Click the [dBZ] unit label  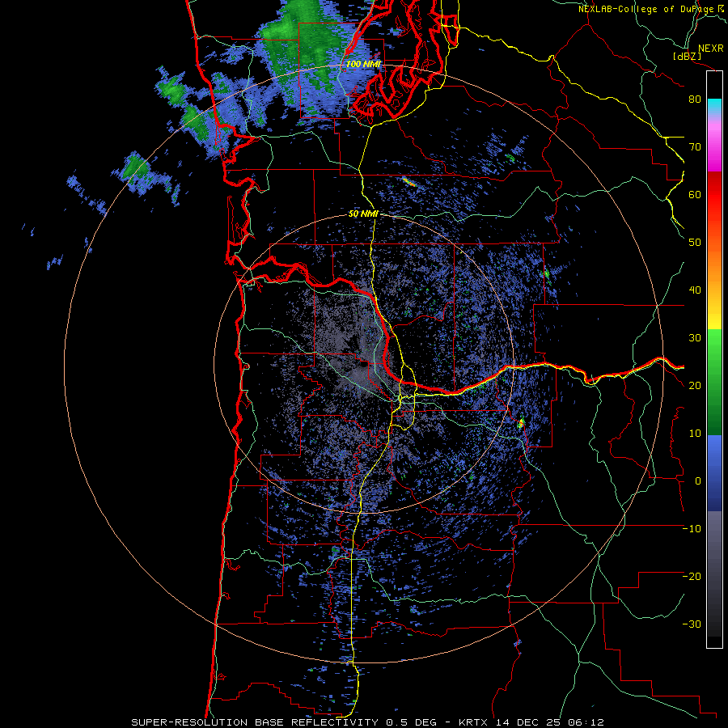[x=687, y=57]
